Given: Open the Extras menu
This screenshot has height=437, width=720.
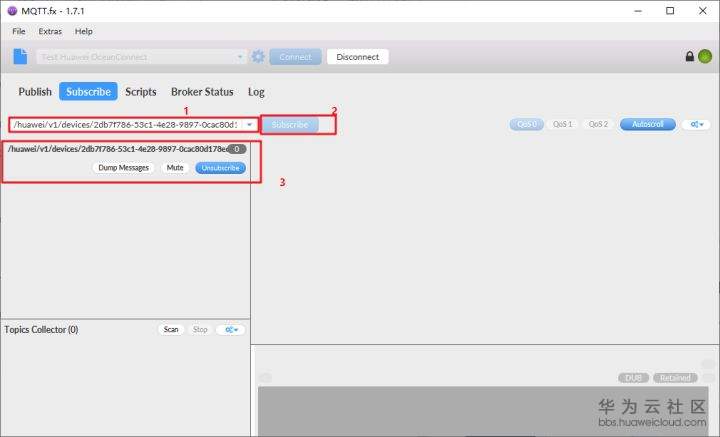Looking at the screenshot, I should 50,31.
